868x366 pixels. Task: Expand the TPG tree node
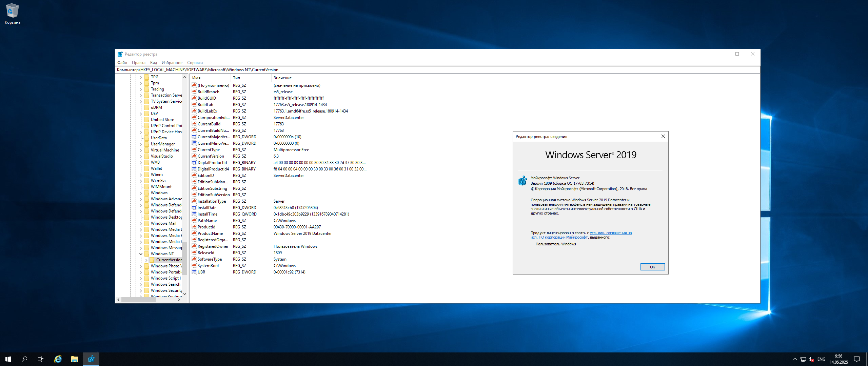(141, 77)
